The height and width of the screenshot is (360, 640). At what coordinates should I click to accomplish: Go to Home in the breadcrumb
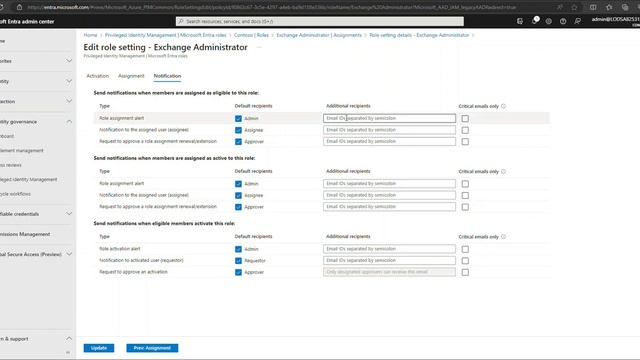(x=91, y=36)
